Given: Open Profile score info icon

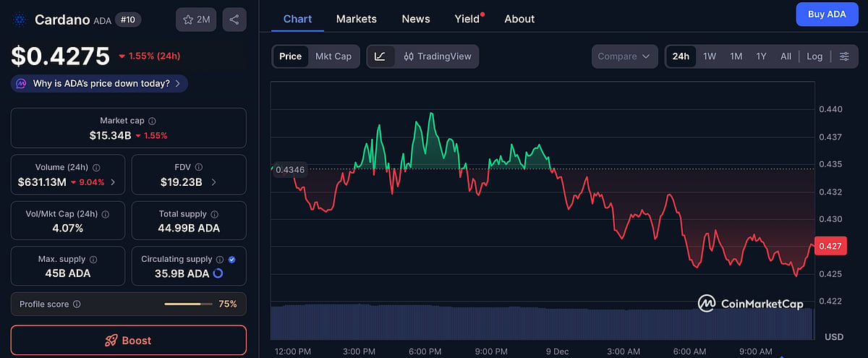Looking at the screenshot, I should 77,304.
